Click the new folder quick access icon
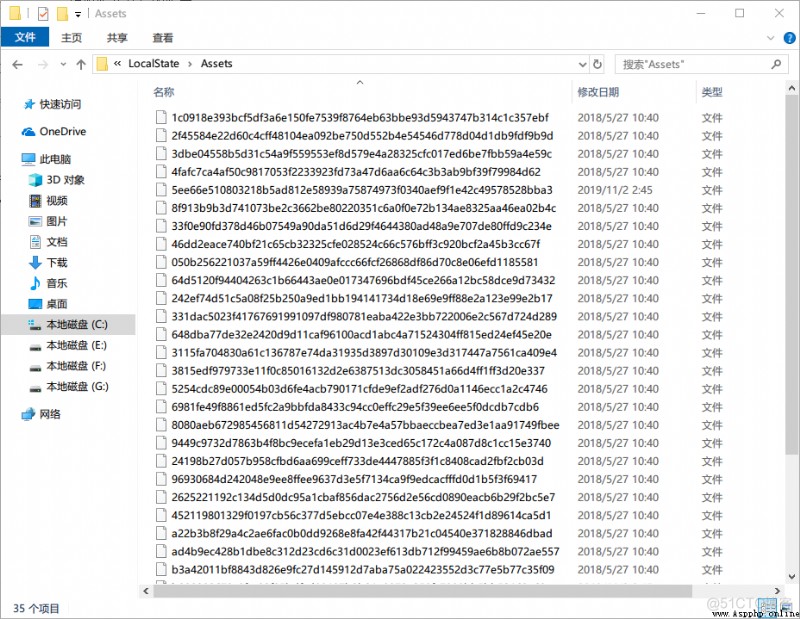800x619 pixels. 62,14
